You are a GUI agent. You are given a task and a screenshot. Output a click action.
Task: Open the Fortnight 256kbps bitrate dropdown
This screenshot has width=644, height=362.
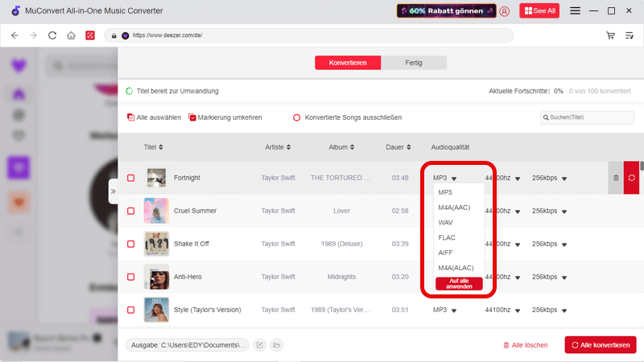click(549, 178)
